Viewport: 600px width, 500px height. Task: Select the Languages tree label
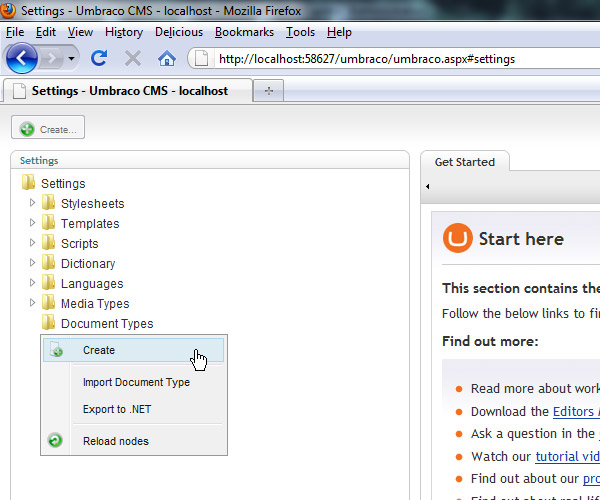click(92, 284)
